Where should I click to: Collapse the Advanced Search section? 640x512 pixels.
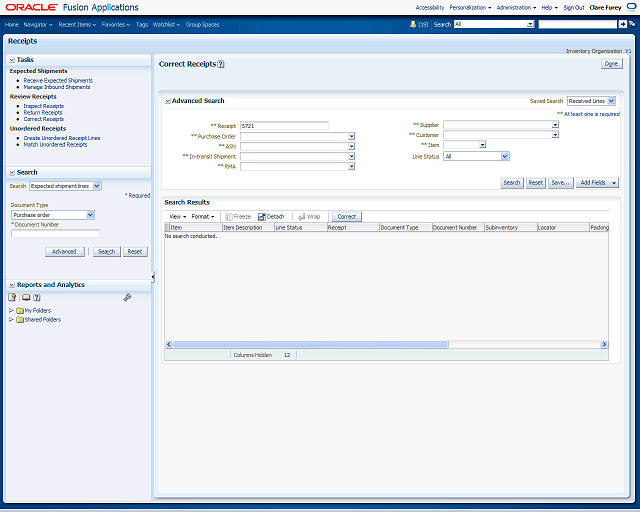(x=167, y=101)
